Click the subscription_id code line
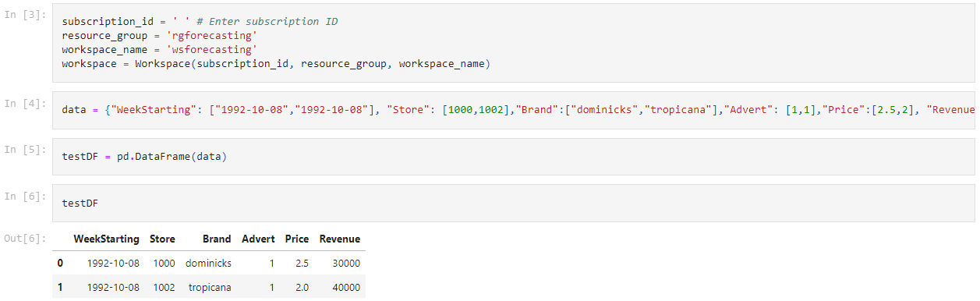 pyautogui.click(x=200, y=22)
